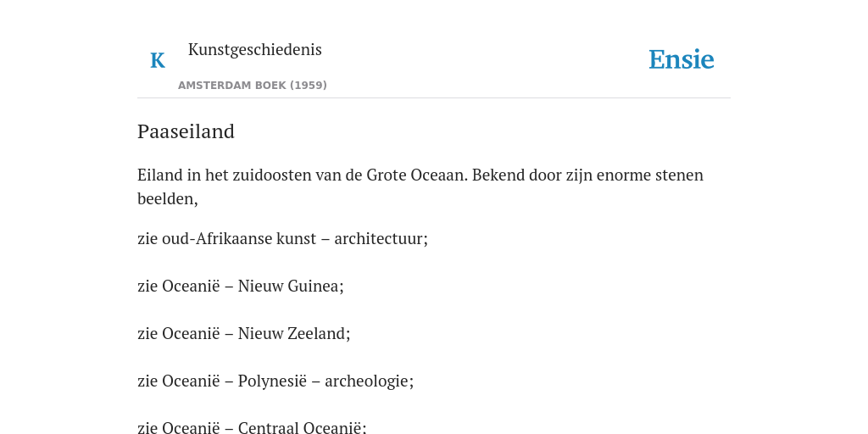Click 'zie Oceanië' before Nieuw Zeeland
The image size is (868, 434).
(178, 334)
